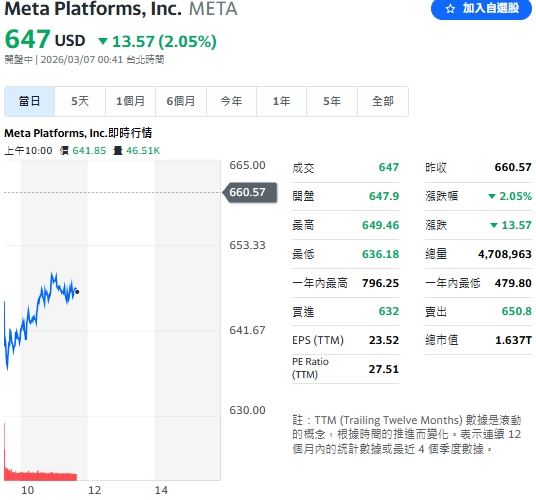Viewport: 536px width, 500px height.
Task: Click the 2026/03/07 00:41 timestamp
Action: pyautogui.click(x=82, y=59)
